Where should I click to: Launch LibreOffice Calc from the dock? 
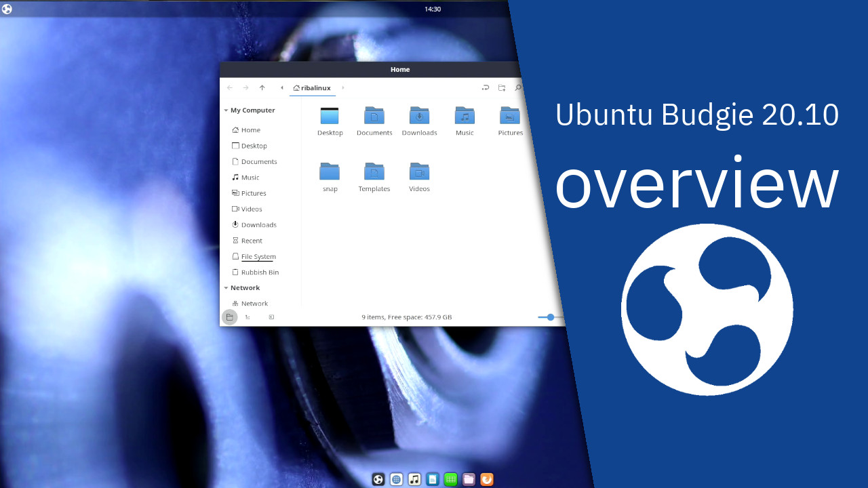450,479
